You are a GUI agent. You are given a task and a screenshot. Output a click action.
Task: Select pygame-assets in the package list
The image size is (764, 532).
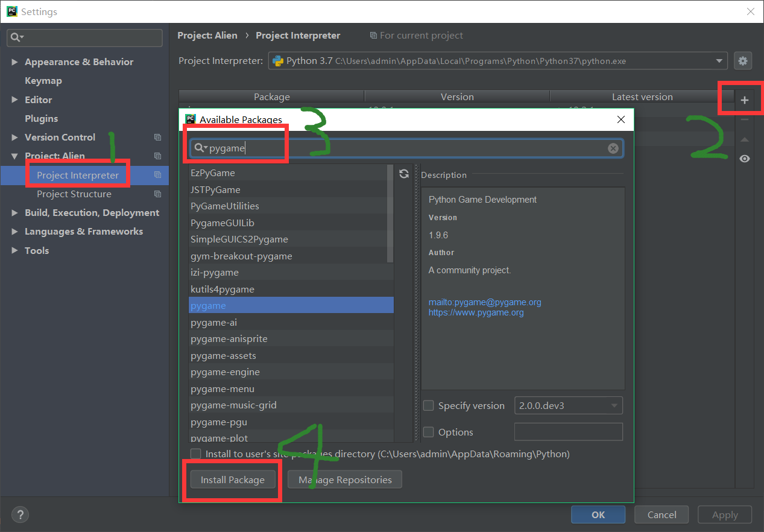pos(291,355)
